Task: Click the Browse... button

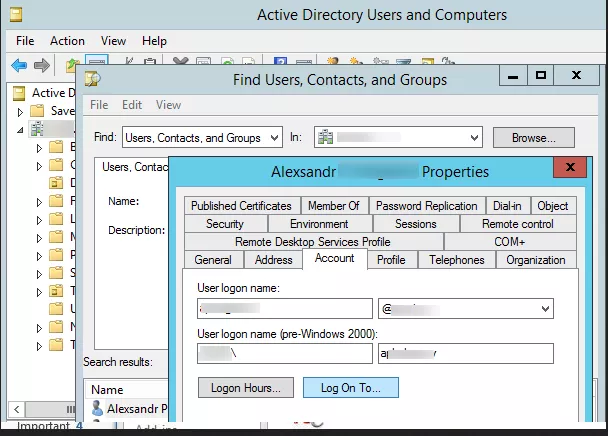Action: click(534, 137)
